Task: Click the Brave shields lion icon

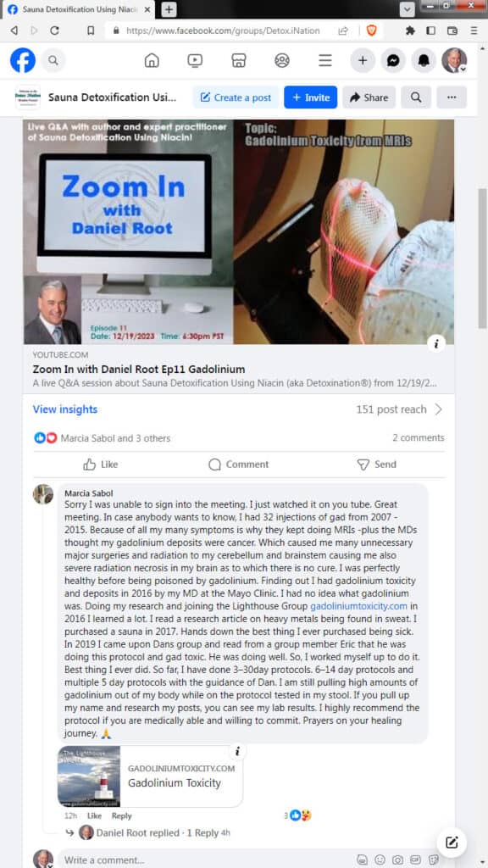Action: point(372,31)
